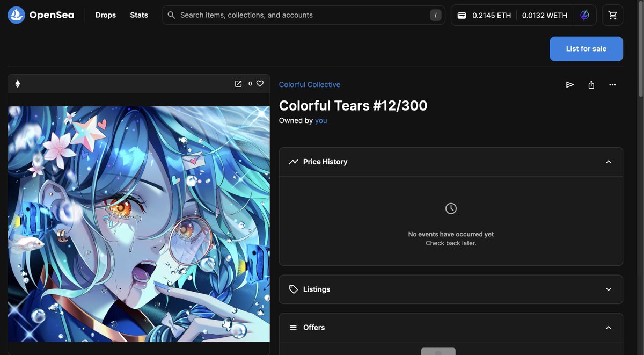The height and width of the screenshot is (355, 644).
Task: Click the 0.0132 WETH balance
Action: 545,15
